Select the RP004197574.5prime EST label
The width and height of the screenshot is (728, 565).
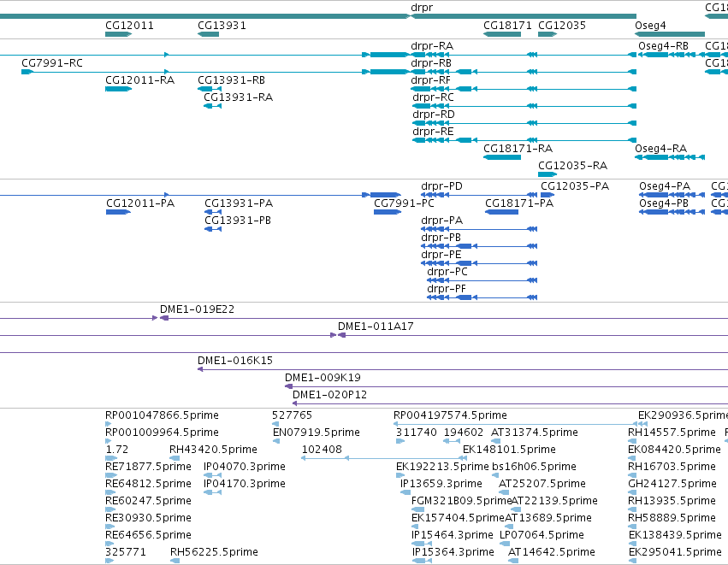450,415
